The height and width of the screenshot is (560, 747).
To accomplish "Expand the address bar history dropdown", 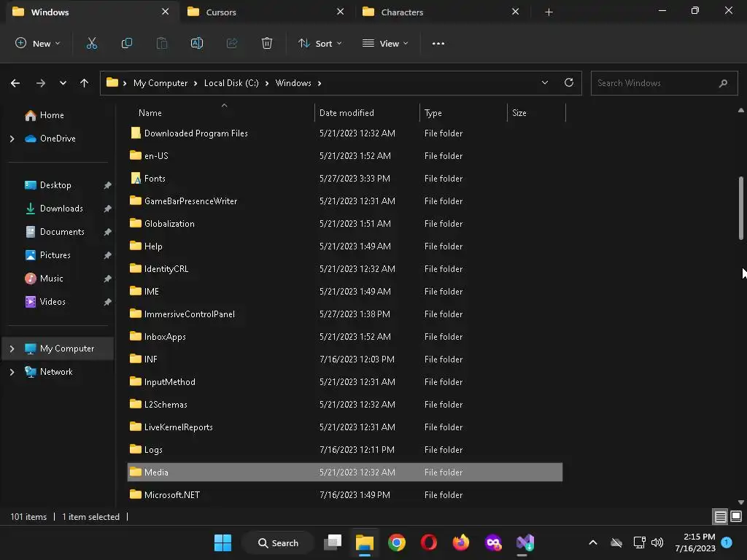I will [x=544, y=83].
